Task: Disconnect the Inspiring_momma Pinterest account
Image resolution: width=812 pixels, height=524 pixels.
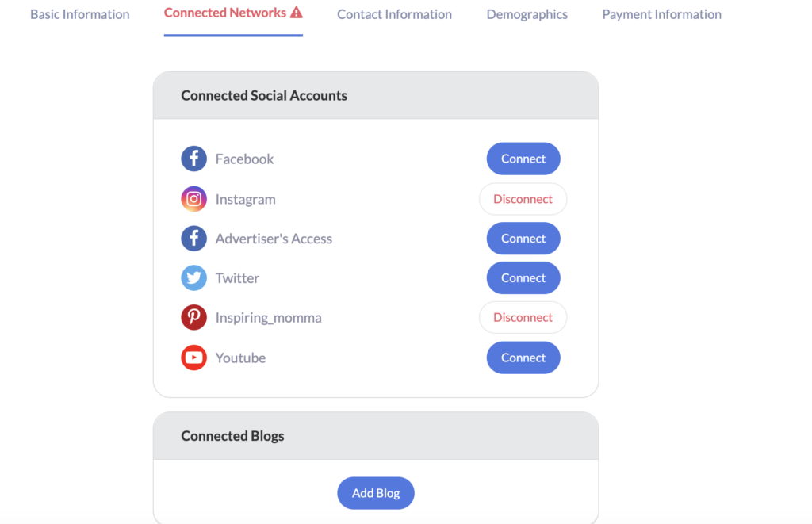Action: 523,317
